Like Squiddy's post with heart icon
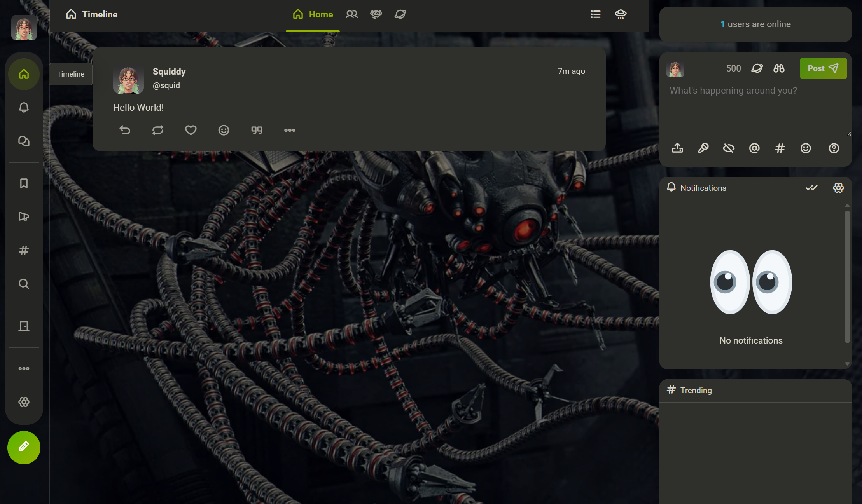Screen dimensions: 862x504 (191, 130)
